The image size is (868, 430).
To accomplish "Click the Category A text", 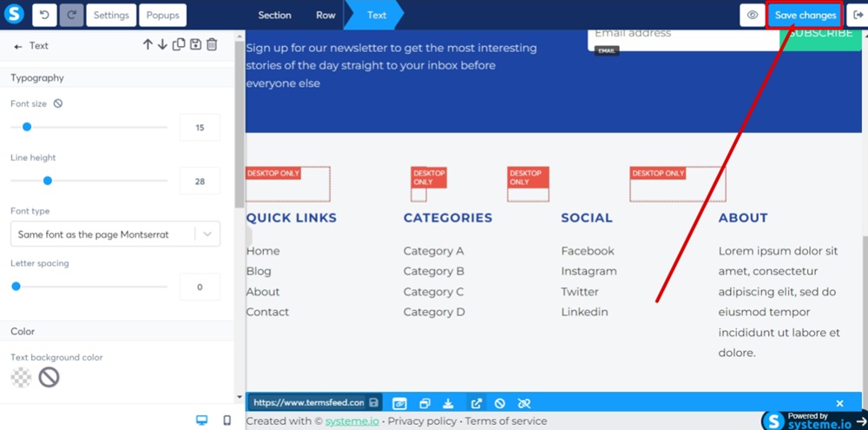I will (433, 251).
